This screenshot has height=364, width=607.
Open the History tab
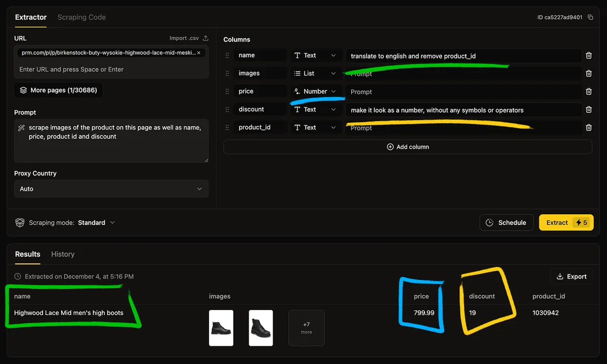click(63, 254)
